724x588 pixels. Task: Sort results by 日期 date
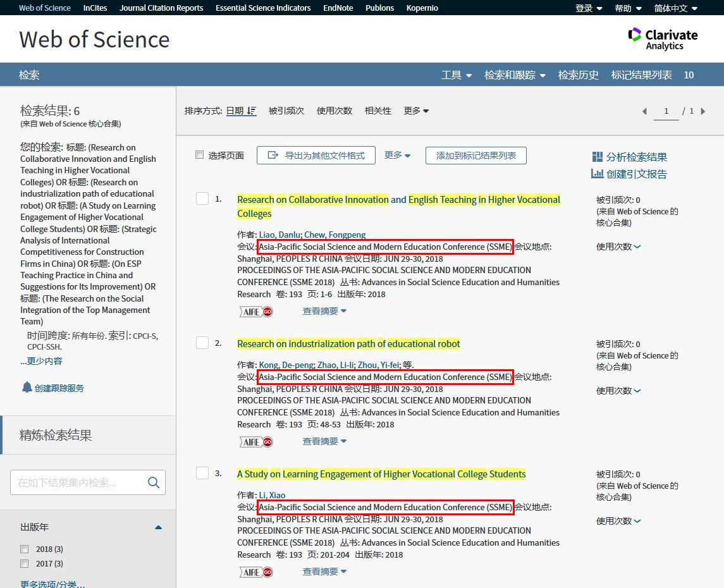pos(241,111)
